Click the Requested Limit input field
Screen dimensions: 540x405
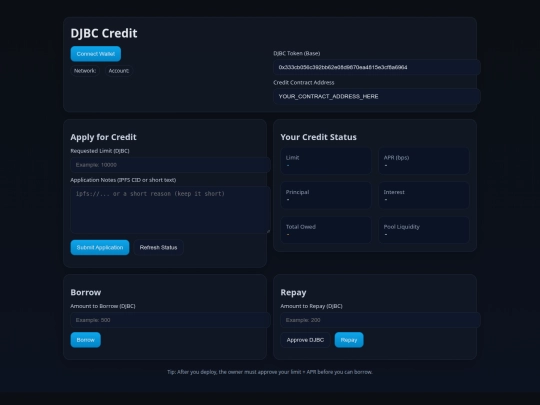tap(170, 165)
